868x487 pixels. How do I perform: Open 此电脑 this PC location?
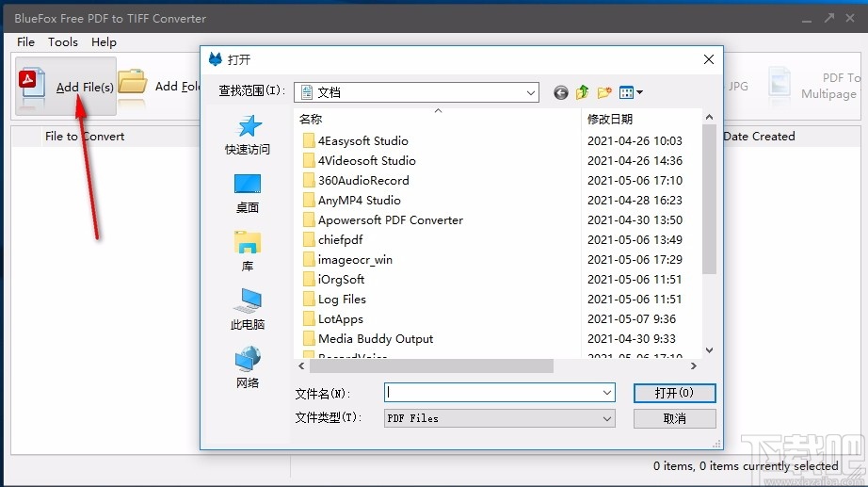(x=248, y=310)
